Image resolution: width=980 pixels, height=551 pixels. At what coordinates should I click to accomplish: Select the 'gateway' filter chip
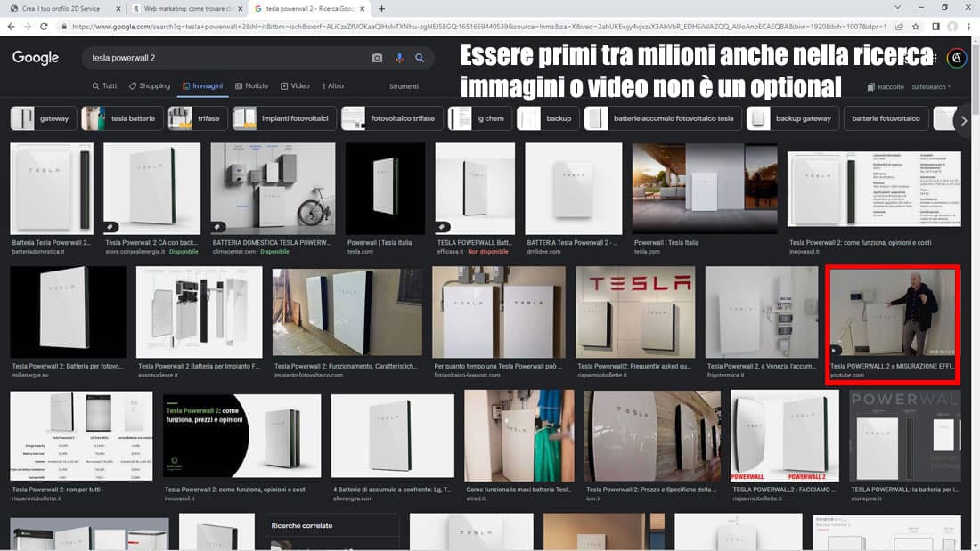tap(43, 118)
